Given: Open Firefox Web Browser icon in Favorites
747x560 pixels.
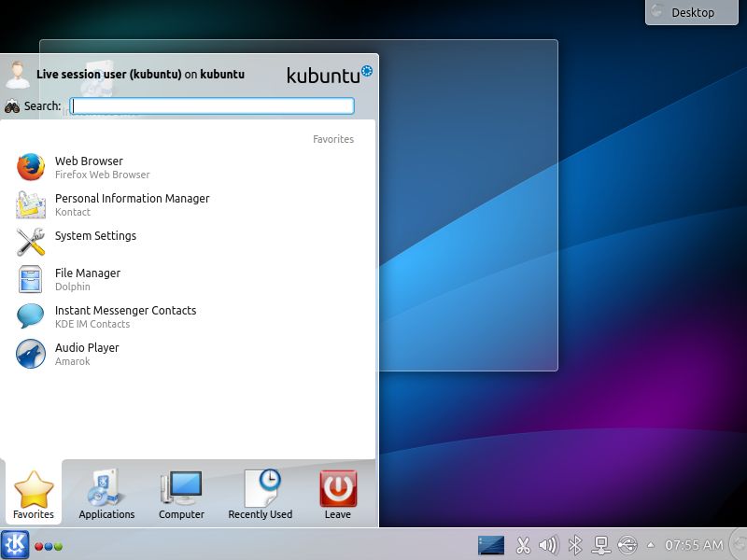Looking at the screenshot, I should click(x=31, y=167).
